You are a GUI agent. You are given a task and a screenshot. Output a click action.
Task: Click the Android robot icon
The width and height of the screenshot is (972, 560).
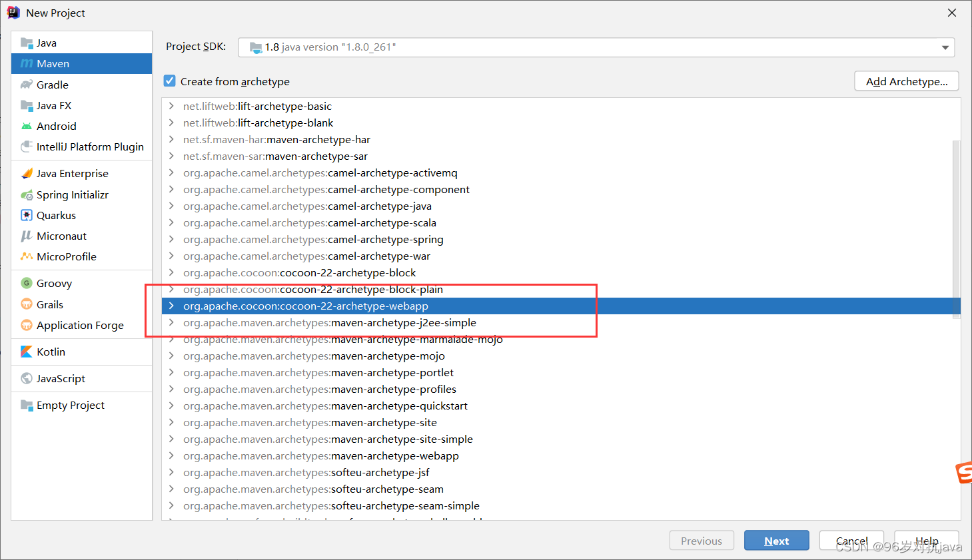pos(27,126)
